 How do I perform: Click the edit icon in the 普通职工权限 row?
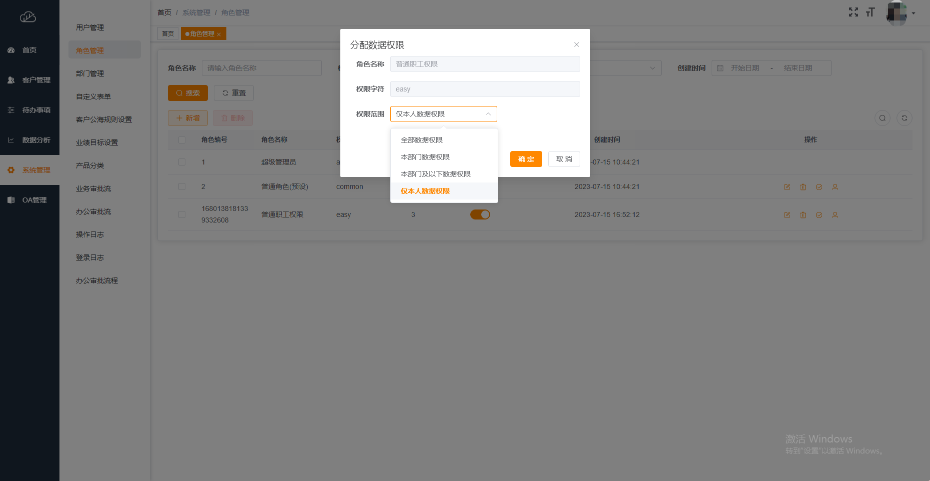click(787, 214)
